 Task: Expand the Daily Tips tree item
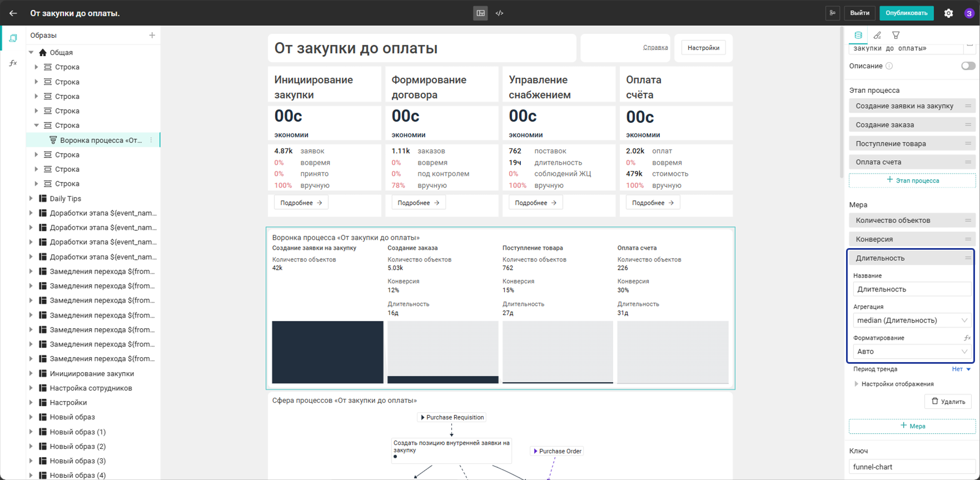pos(32,199)
